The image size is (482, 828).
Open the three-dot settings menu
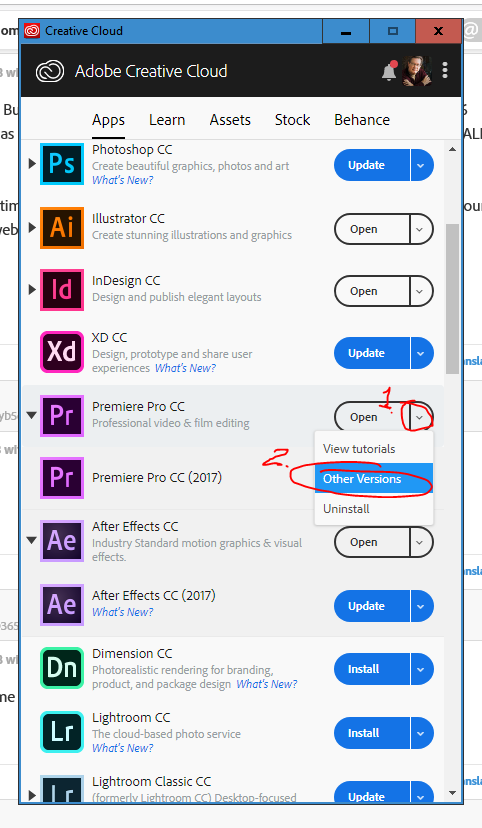coord(445,70)
